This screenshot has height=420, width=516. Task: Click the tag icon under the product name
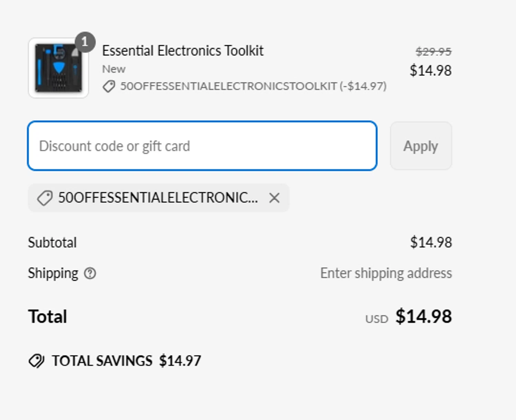[109, 86]
